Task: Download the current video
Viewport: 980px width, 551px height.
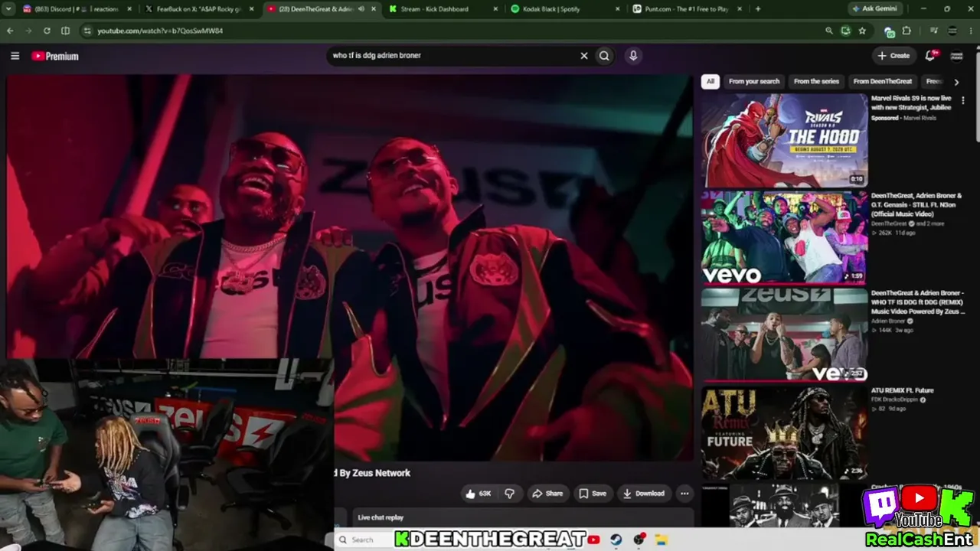Action: pyautogui.click(x=643, y=494)
